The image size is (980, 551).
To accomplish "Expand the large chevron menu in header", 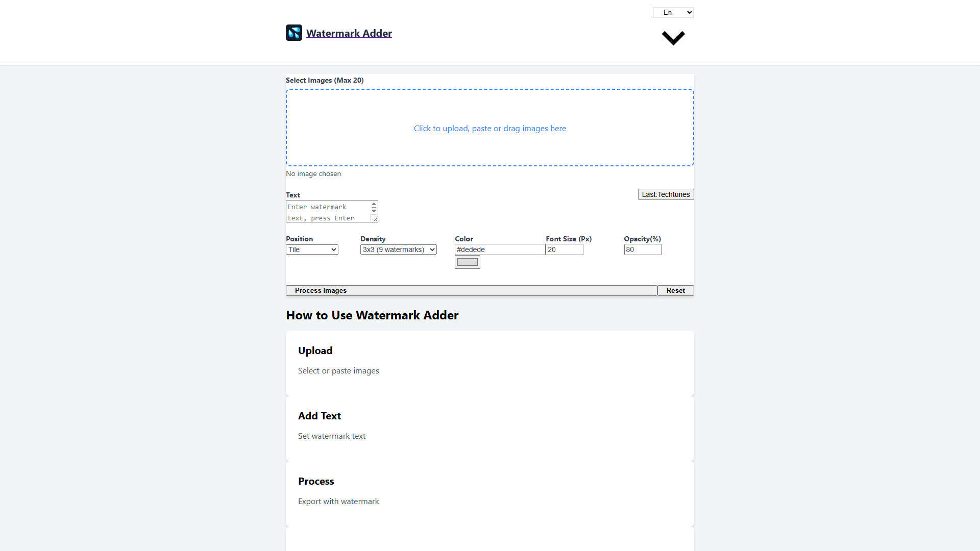I will (x=673, y=38).
